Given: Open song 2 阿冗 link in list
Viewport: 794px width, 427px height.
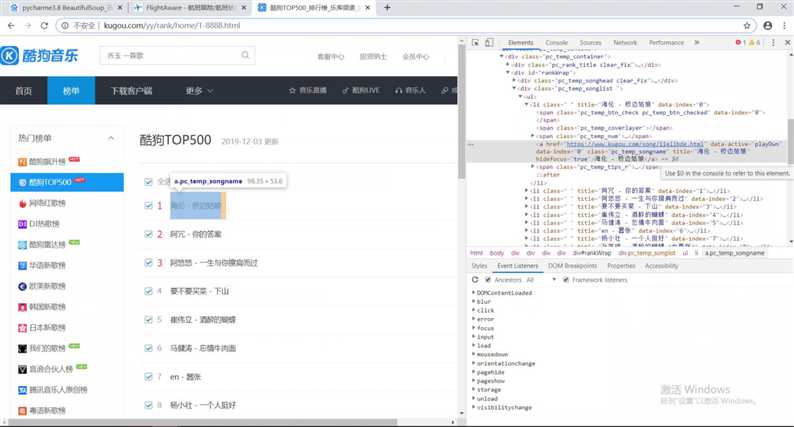Looking at the screenshot, I should point(195,234).
